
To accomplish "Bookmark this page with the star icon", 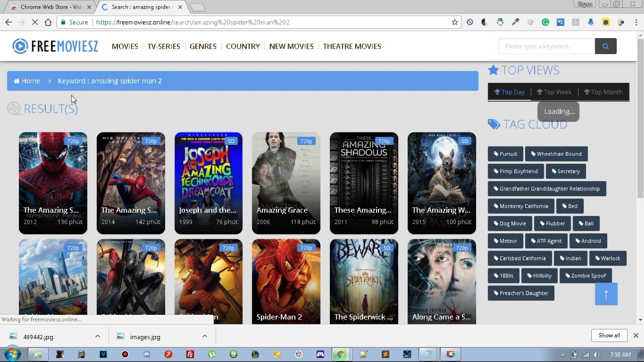I will [454, 22].
